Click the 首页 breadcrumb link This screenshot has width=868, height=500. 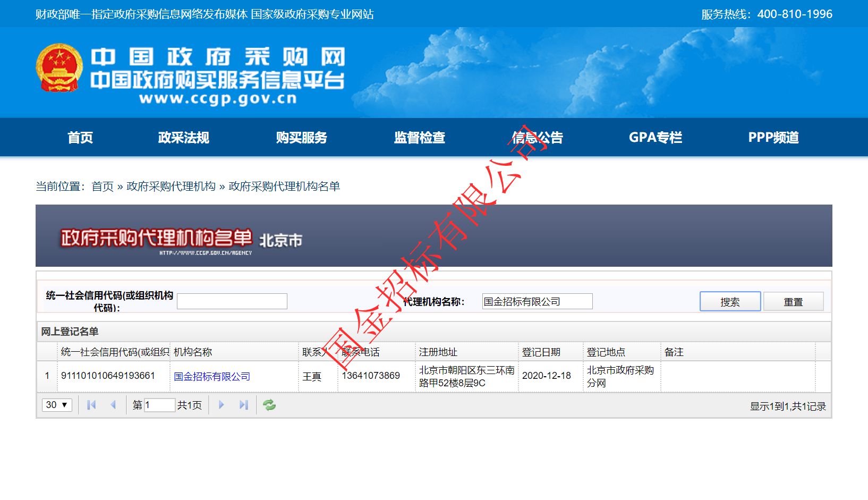tap(103, 187)
